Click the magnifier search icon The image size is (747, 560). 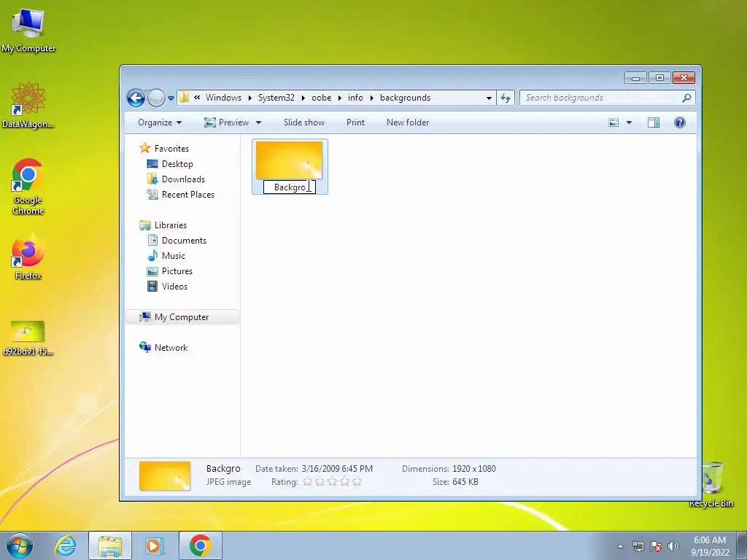(x=686, y=98)
